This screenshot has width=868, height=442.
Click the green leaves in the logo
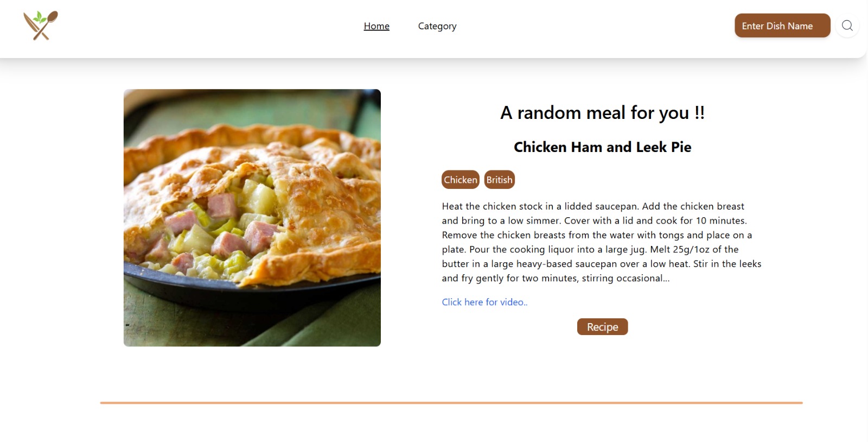coord(38,17)
